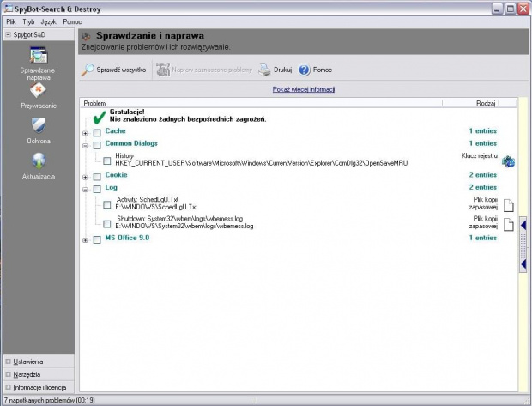Open the Język menu

[x=49, y=22]
